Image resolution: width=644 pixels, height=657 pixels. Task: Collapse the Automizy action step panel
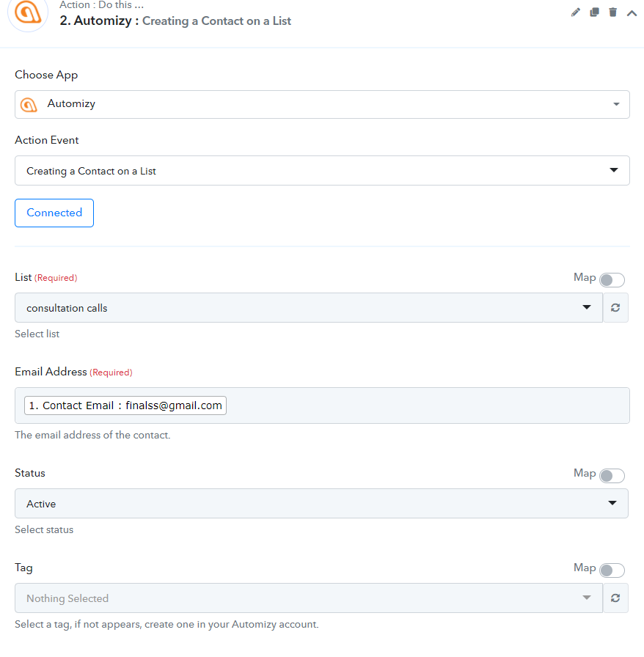tap(632, 13)
